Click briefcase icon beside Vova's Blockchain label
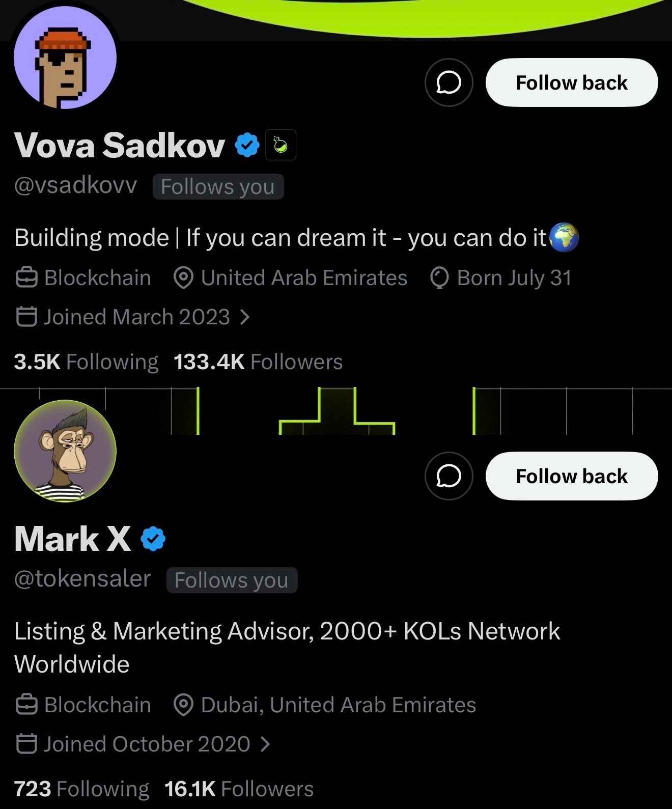Viewport: 672px width, 809px height. coord(26,278)
